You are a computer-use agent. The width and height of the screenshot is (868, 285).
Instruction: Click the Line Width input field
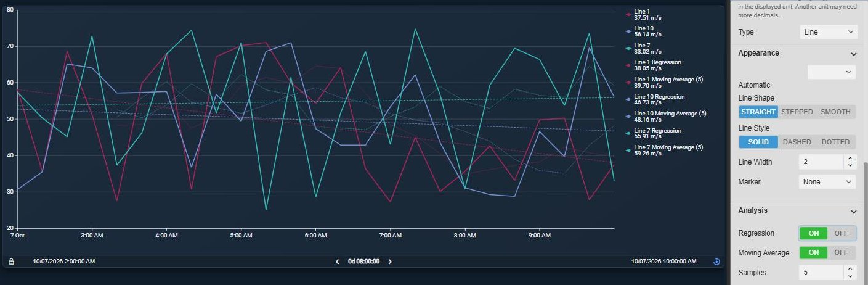tap(821, 162)
